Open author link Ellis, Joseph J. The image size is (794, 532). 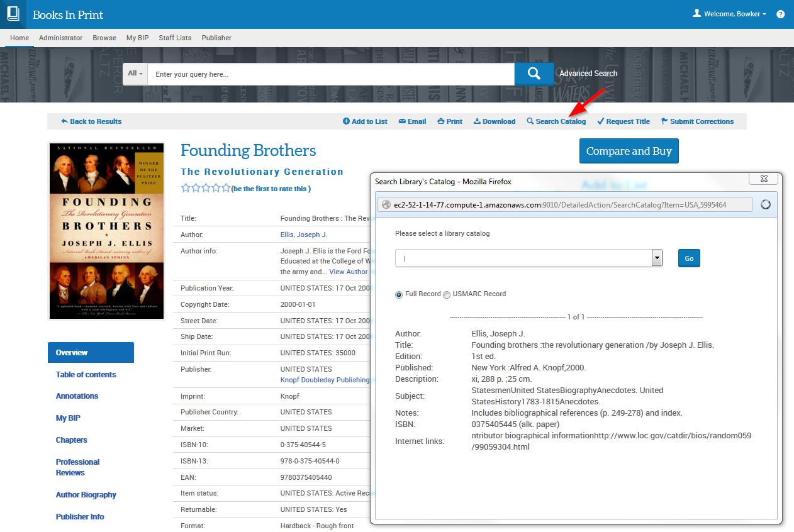304,235
